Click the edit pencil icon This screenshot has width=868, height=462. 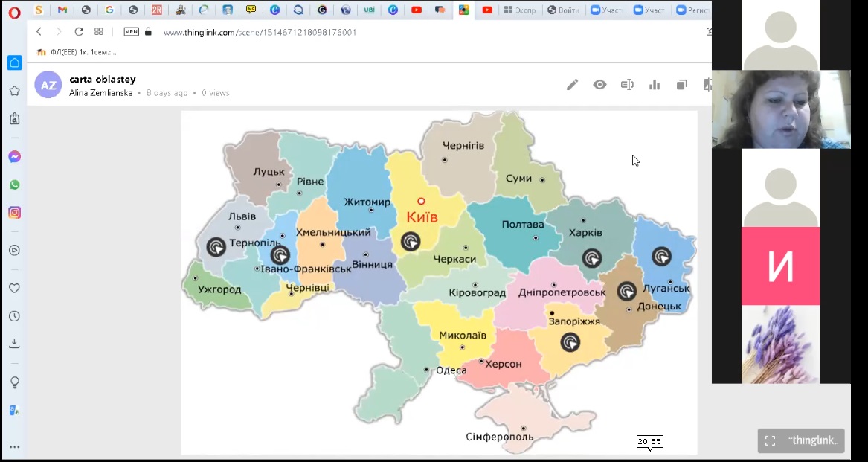[572, 85]
